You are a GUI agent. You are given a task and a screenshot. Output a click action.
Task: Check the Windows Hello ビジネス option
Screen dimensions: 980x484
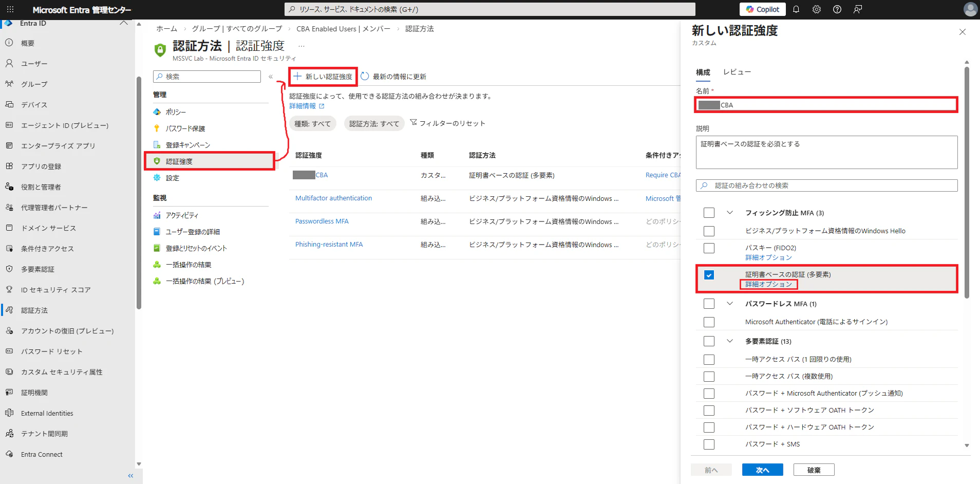(x=709, y=231)
